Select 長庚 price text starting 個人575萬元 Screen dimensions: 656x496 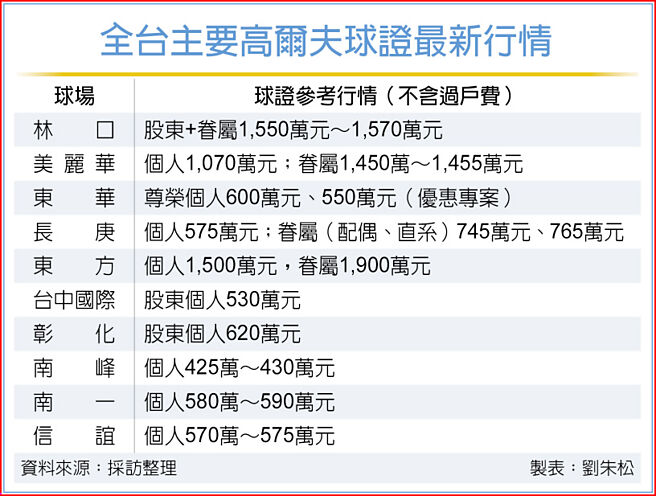click(x=384, y=232)
